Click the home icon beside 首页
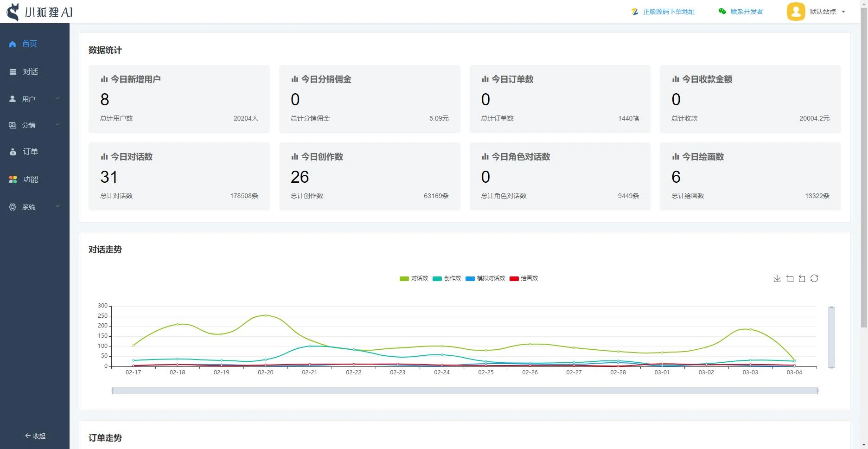This screenshot has width=868, height=449. [13, 44]
